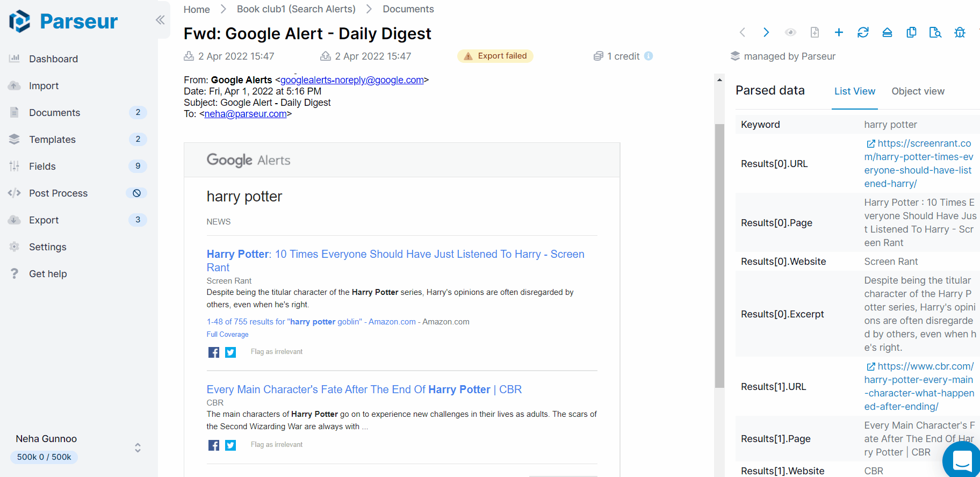Click the Export failed warning badge
Screen dimensions: 980x477
(x=495, y=56)
